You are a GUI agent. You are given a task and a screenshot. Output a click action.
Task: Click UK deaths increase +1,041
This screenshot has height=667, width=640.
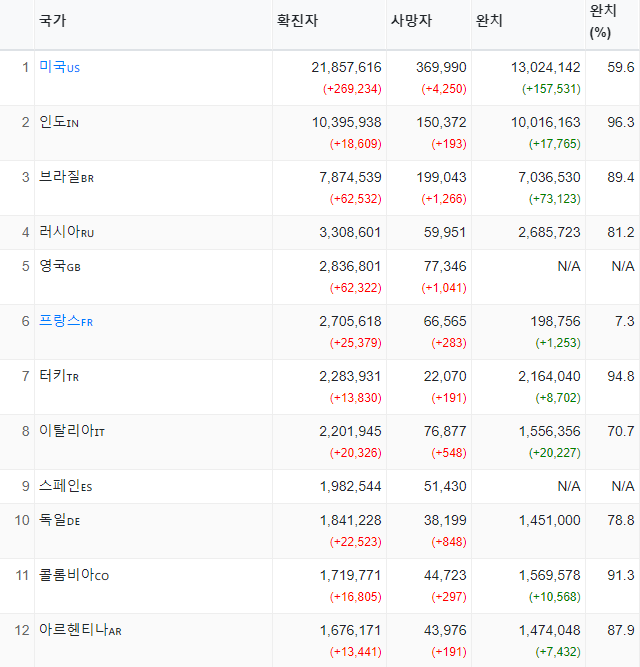[444, 288]
